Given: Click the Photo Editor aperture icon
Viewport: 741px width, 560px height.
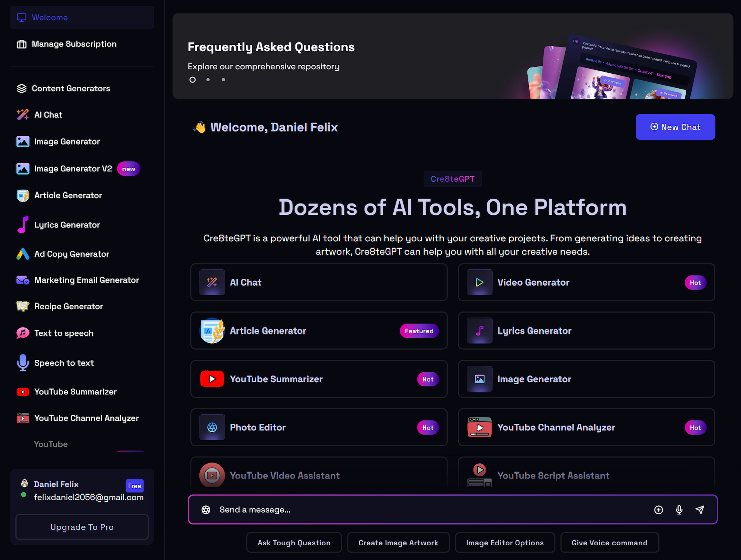Looking at the screenshot, I should tap(212, 427).
